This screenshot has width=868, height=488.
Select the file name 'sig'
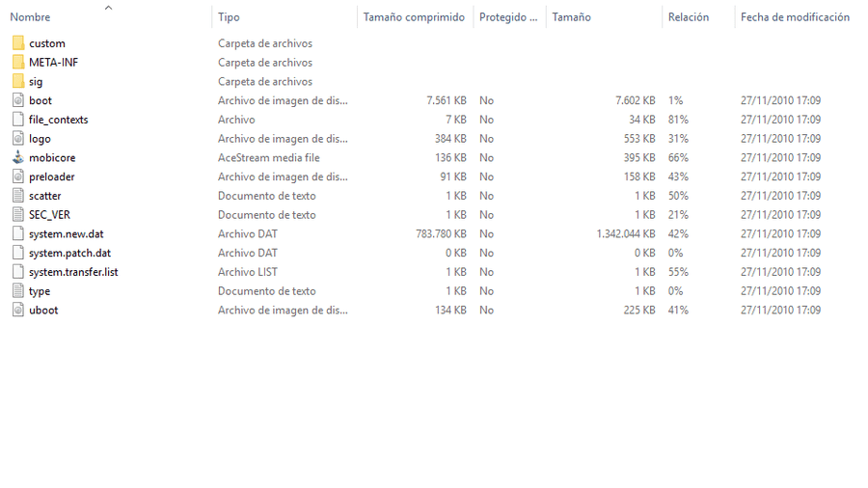[36, 82]
